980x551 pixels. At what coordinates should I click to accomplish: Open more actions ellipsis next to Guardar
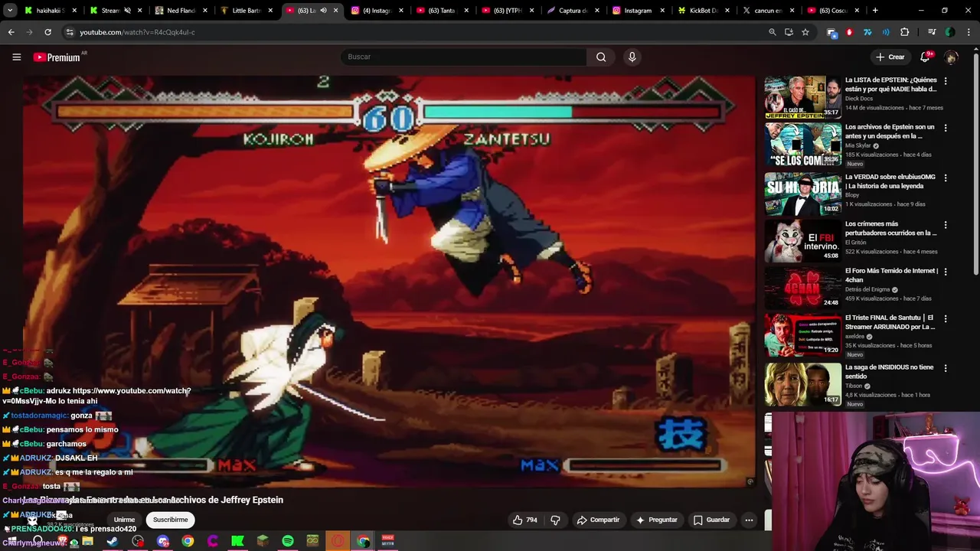pyautogui.click(x=749, y=520)
